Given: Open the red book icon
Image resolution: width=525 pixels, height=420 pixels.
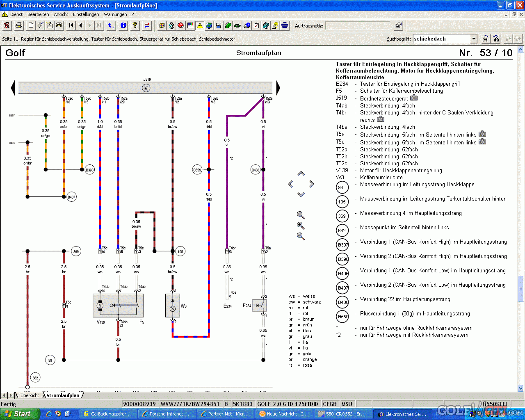Looking at the screenshot, I should click(181, 25).
